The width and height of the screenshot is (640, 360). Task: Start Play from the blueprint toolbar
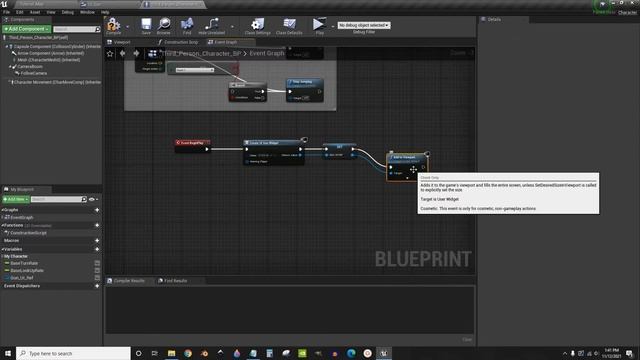pos(319,26)
